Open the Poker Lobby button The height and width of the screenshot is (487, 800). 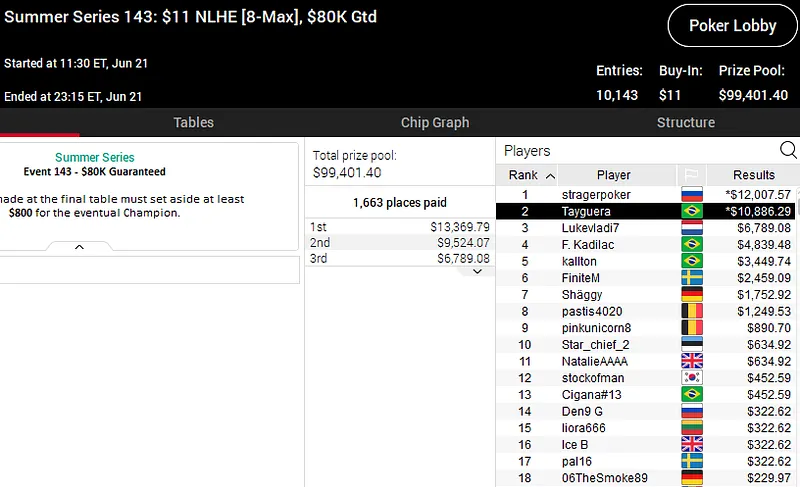[x=732, y=27]
